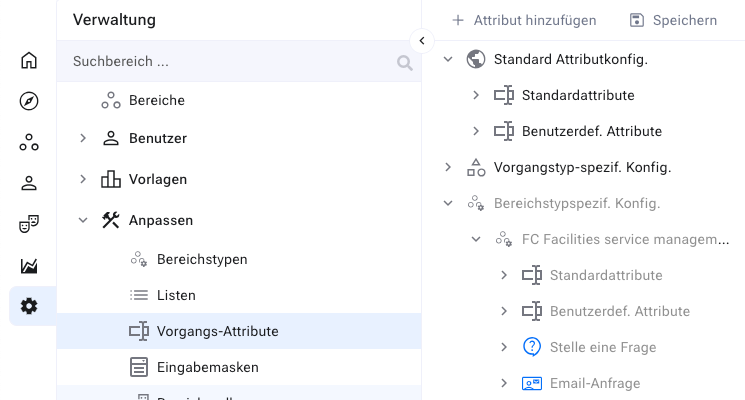Open the theater masks icon
This screenshot has width=745, height=400.
[x=29, y=224]
